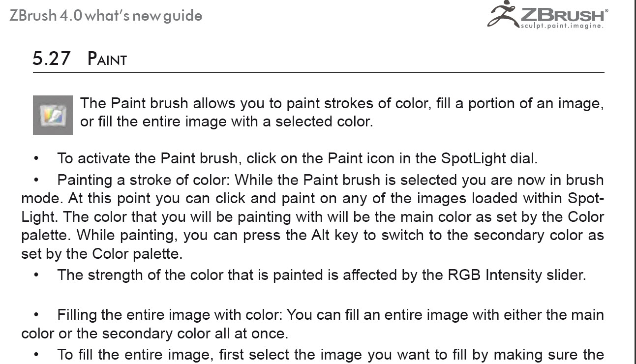Click the line "set by the Color palette."
This screenshot has width=636, height=364.
[102, 254]
